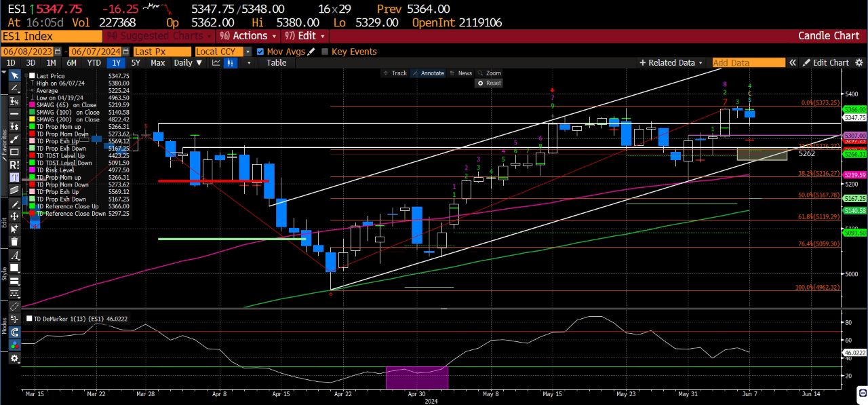Select the parallel channel drawing tool
Viewport: 868px width, 405px height.
click(15, 189)
